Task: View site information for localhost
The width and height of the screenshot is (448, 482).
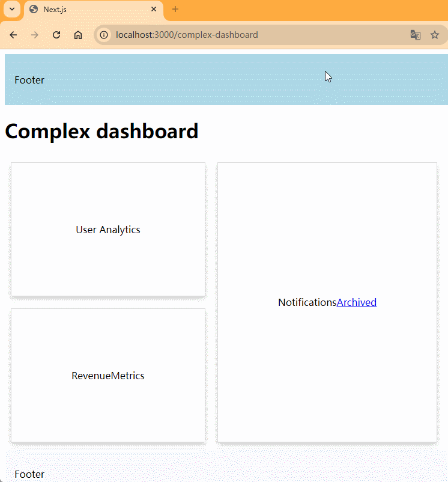Action: click(104, 35)
